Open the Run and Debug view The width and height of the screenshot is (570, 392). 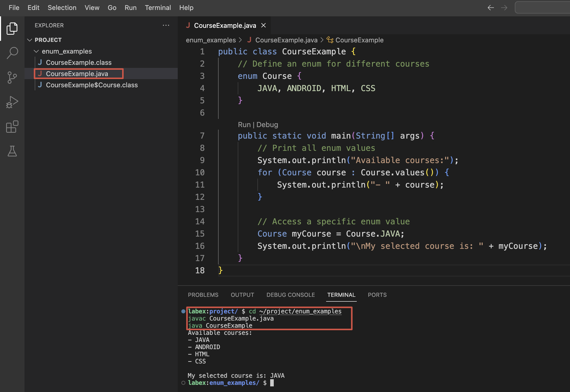coord(12,102)
